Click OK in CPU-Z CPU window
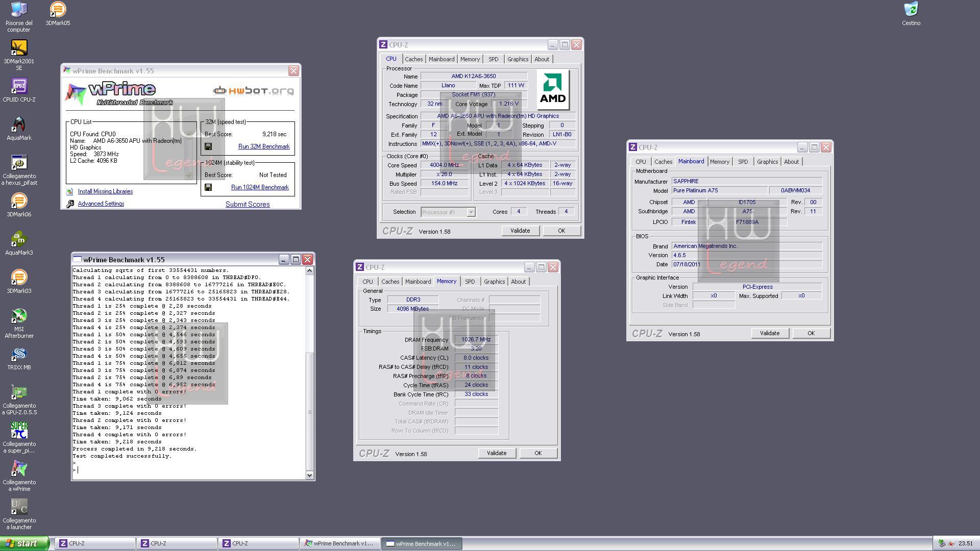The height and width of the screenshot is (551, 980). 561,231
